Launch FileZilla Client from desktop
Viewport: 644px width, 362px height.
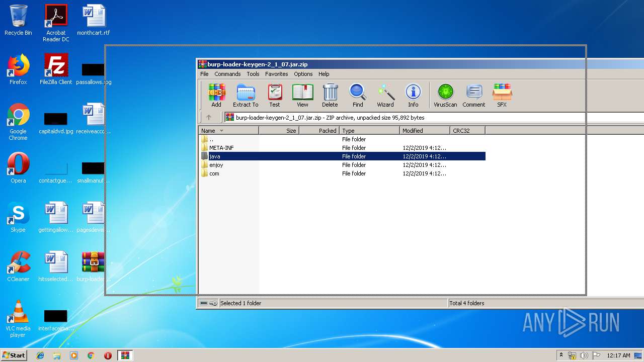pos(56,69)
